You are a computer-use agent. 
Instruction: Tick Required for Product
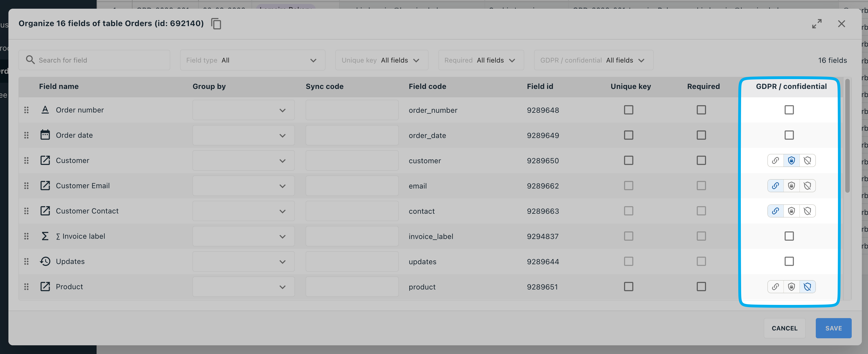(701, 287)
